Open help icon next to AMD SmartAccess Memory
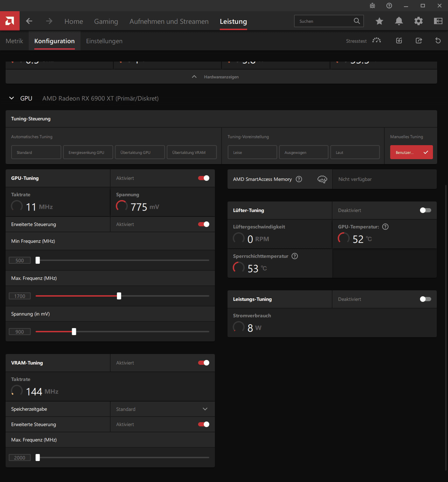Image resolution: width=448 pixels, height=482 pixels. coord(299,179)
